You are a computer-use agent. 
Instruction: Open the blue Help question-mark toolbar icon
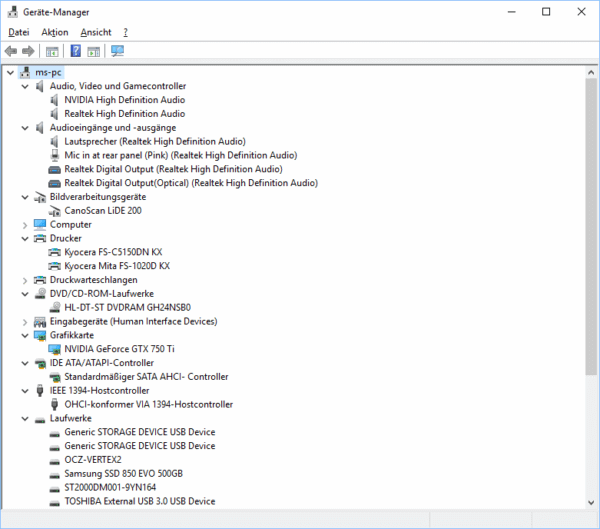tap(76, 51)
